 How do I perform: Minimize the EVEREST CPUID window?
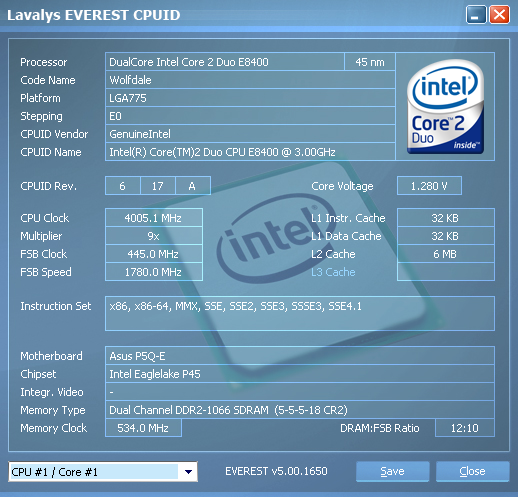[476, 15]
